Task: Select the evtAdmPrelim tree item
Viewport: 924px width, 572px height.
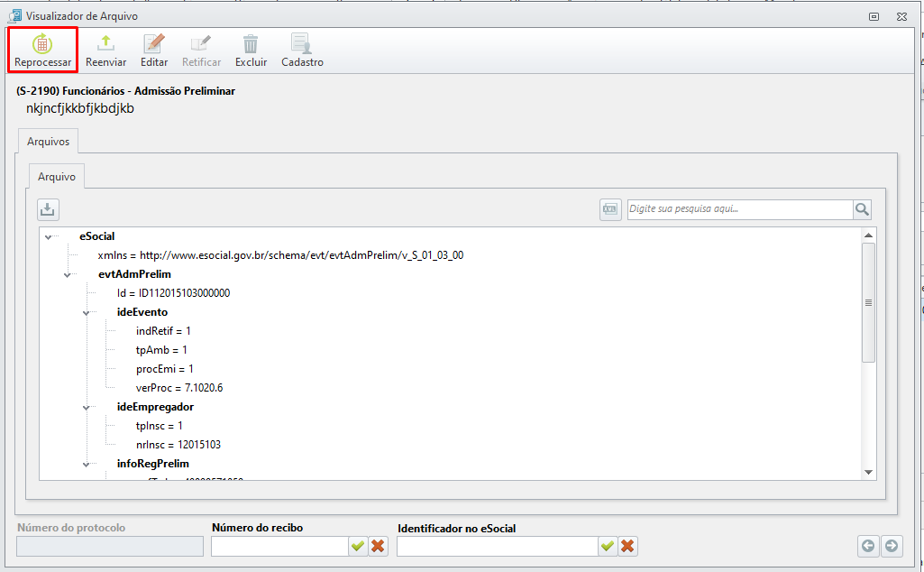Action: coord(134,274)
